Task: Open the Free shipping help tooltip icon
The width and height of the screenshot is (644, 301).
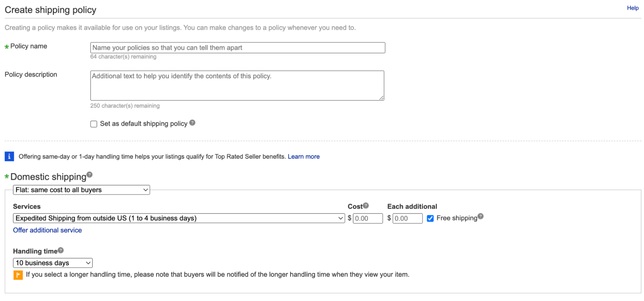Action: pyautogui.click(x=480, y=216)
